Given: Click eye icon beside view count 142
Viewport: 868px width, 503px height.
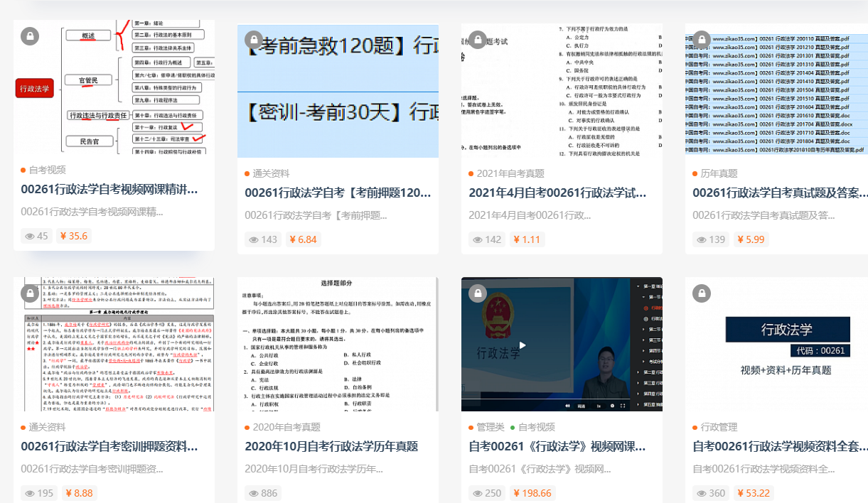Looking at the screenshot, I should click(x=478, y=239).
